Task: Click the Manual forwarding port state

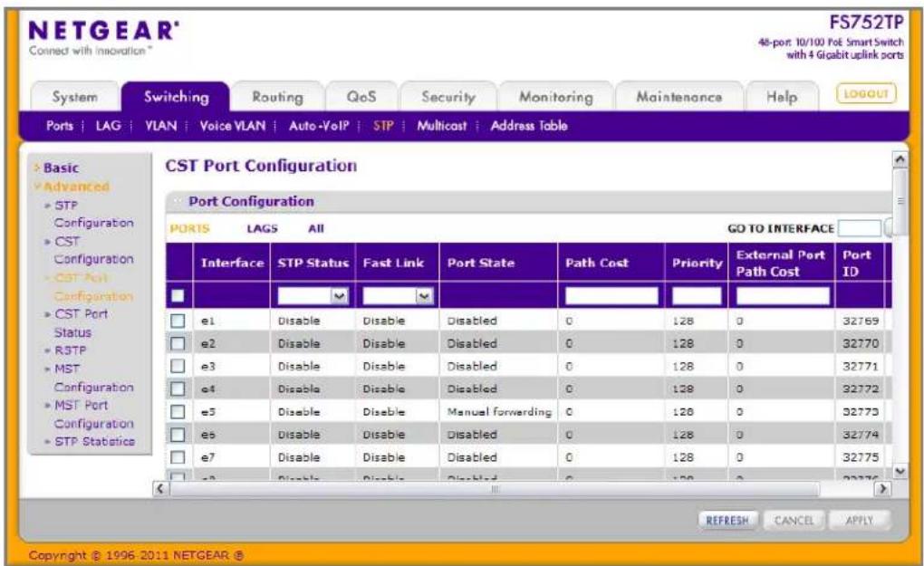Action: (499, 412)
